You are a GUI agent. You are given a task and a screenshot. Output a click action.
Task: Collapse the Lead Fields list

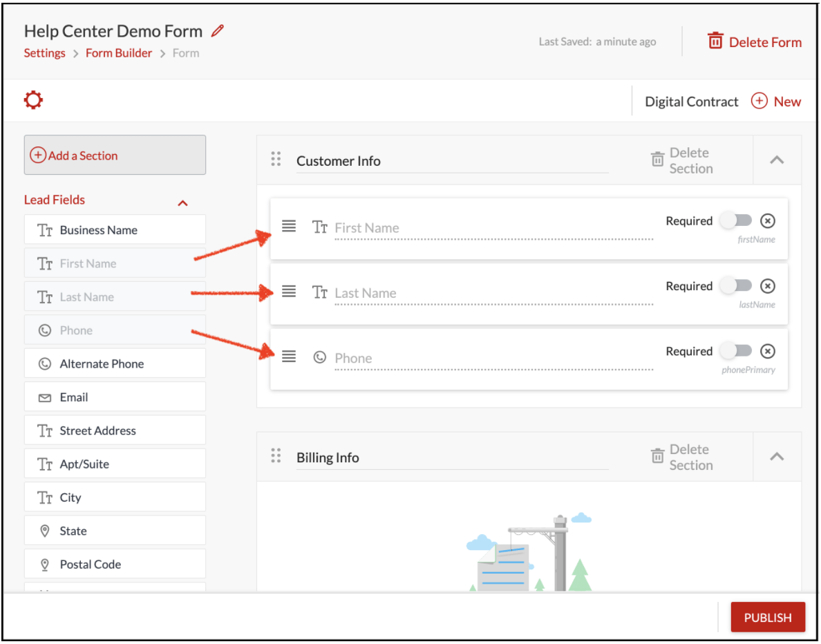click(182, 202)
